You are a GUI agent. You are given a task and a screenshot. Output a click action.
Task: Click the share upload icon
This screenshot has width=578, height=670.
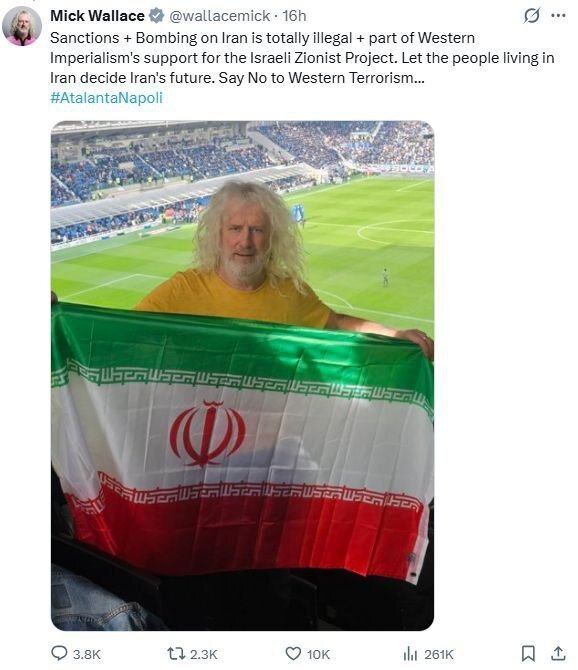(x=558, y=653)
